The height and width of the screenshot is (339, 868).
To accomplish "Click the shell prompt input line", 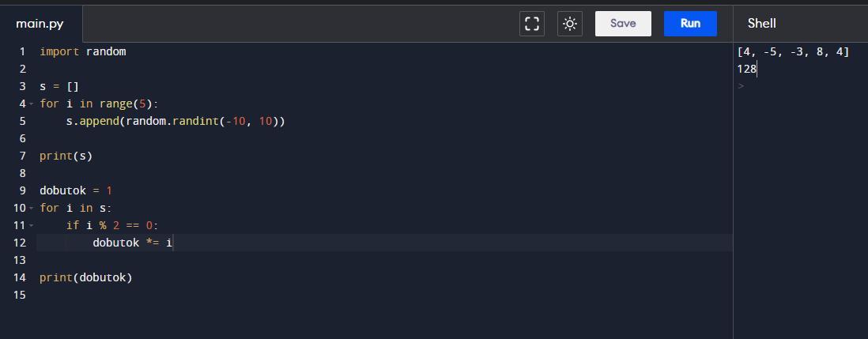I will [801, 86].
